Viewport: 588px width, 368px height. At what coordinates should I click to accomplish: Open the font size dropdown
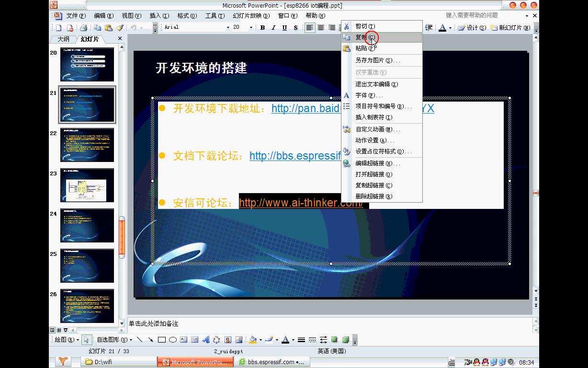coord(251,27)
